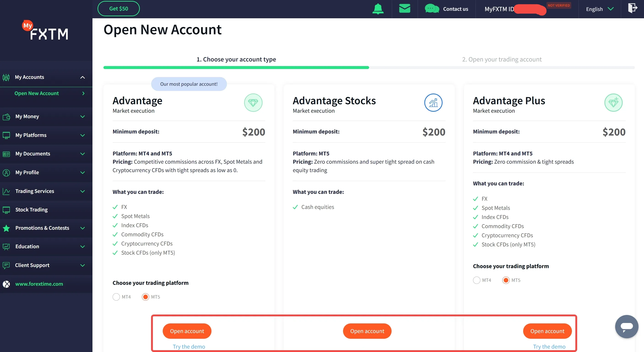This screenshot has width=644, height=352.
Task: Open account for Advantage Stocks
Action: (x=367, y=331)
